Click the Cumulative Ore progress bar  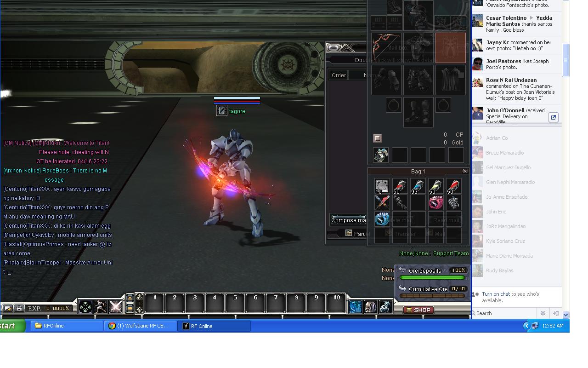[x=432, y=296]
